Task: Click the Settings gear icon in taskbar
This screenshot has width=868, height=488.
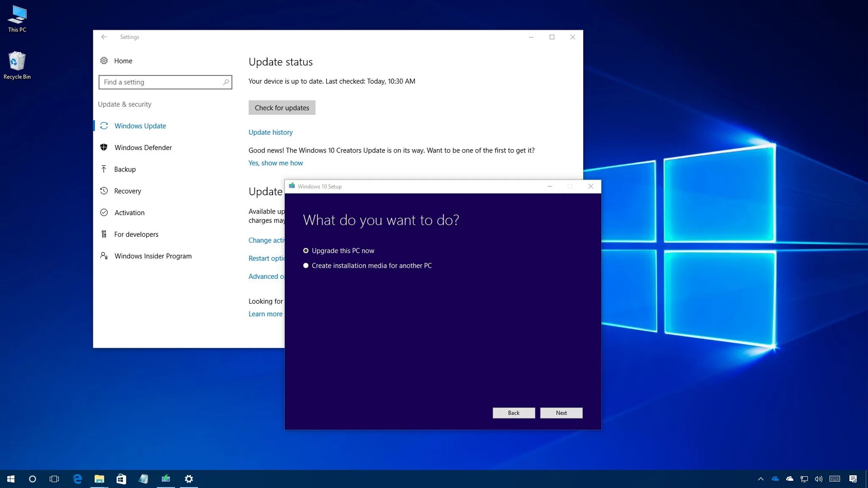Action: point(188,478)
